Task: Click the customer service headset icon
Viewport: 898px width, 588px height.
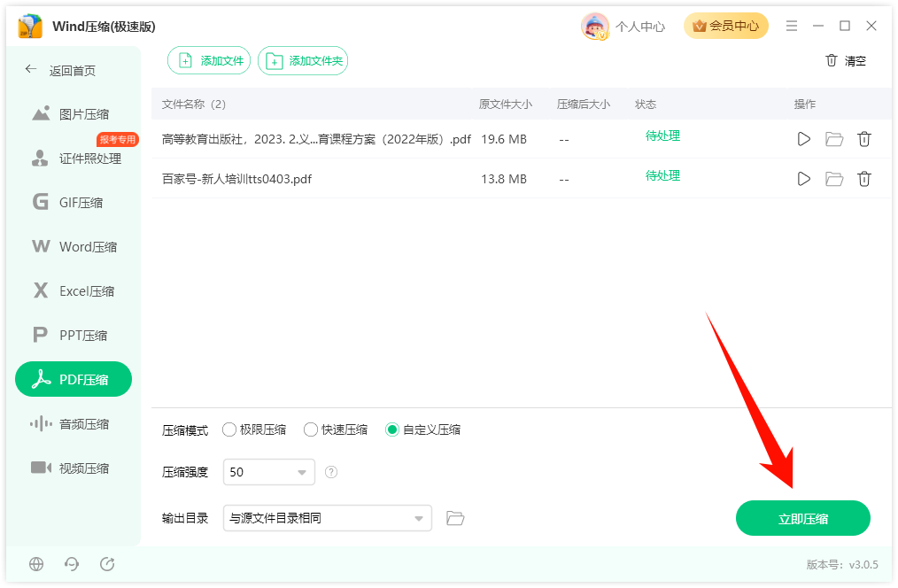Action: pos(72,564)
